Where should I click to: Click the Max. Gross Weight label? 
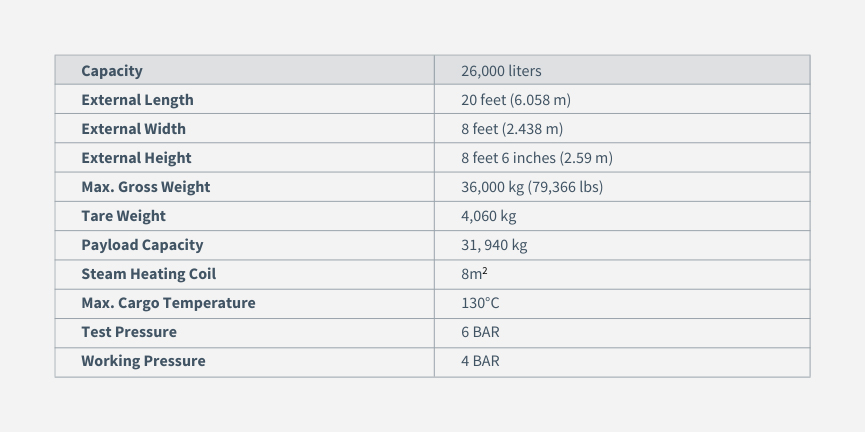(146, 187)
